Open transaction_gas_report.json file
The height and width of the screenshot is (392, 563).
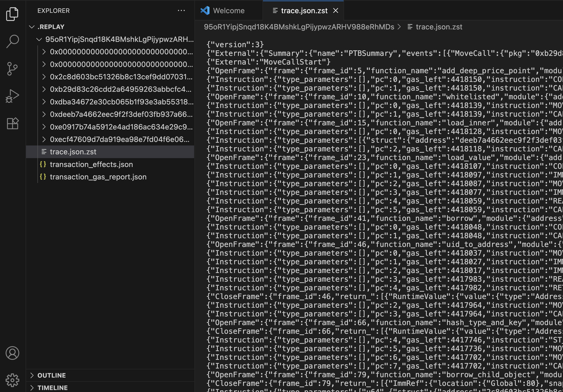coord(98,177)
